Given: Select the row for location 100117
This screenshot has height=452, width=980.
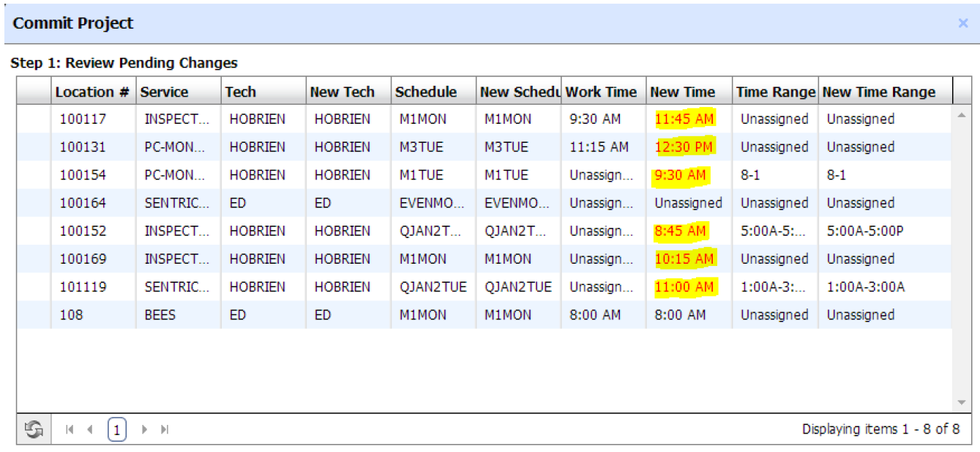Looking at the screenshot, I should [83, 119].
